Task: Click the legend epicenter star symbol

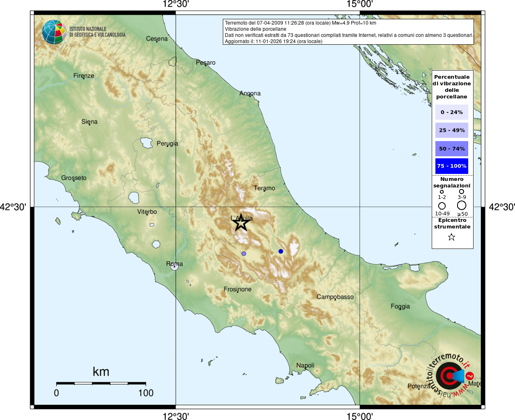Action: 451,237
